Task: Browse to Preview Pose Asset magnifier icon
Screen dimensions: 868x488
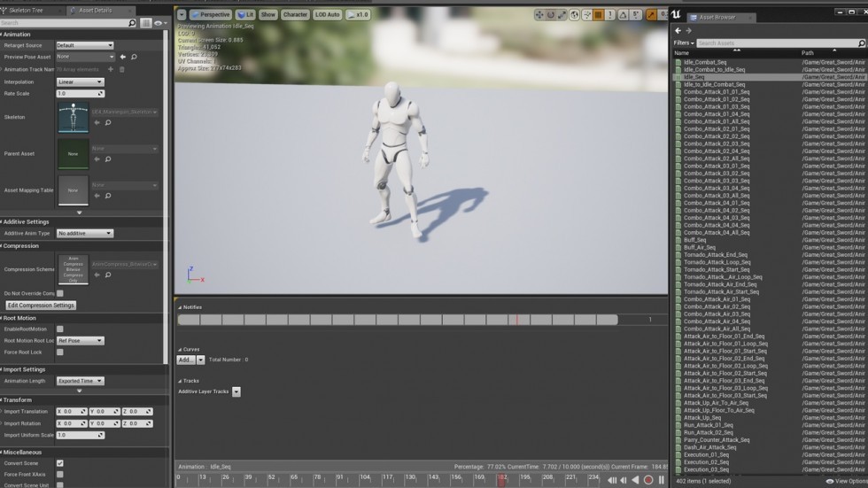Action: pos(134,57)
